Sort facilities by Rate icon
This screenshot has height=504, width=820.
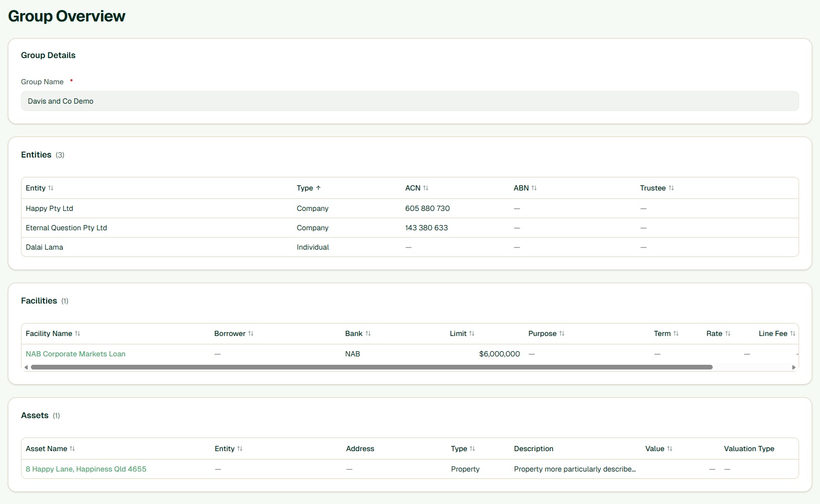pyautogui.click(x=728, y=333)
